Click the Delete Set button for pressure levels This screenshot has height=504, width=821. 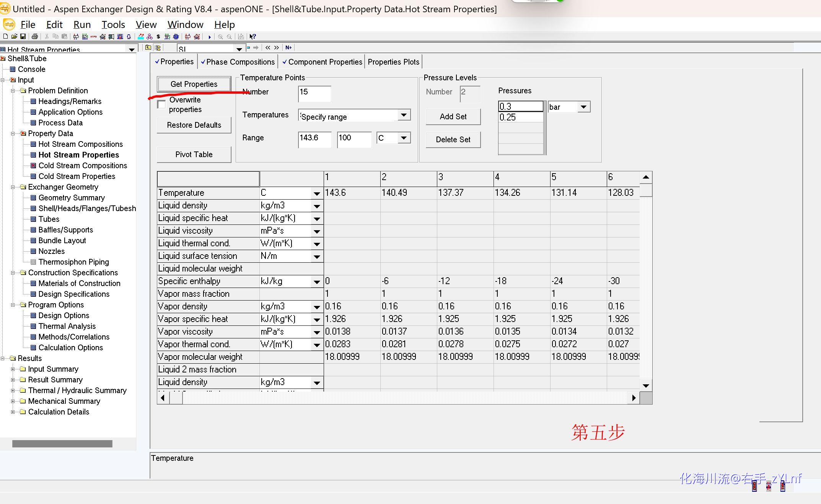(x=454, y=140)
